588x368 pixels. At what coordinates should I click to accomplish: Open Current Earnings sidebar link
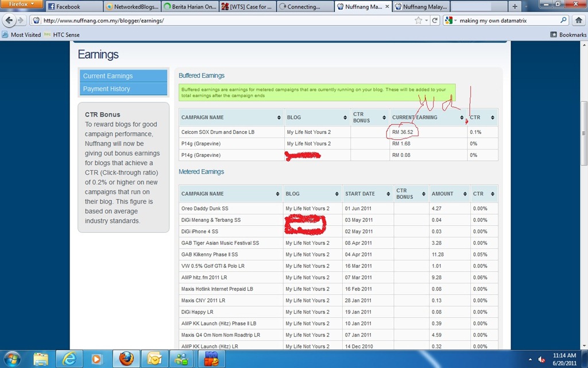[x=123, y=76]
